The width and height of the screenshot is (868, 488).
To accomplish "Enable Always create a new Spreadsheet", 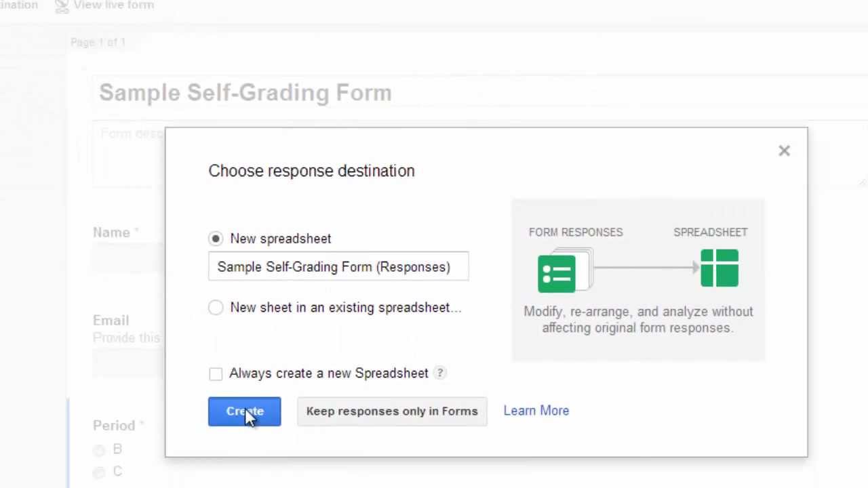I will pyautogui.click(x=216, y=373).
